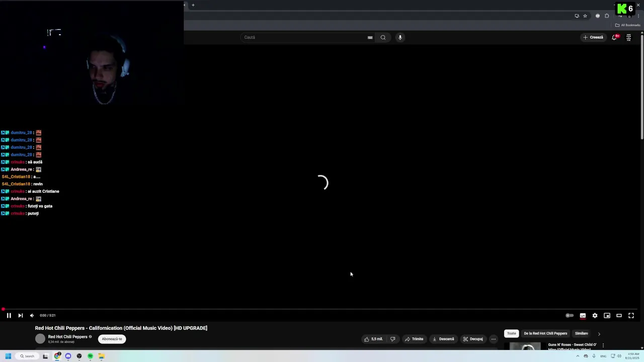Open the Creează create menu
Image resolution: width=644 pixels, height=362 pixels.
click(x=593, y=37)
